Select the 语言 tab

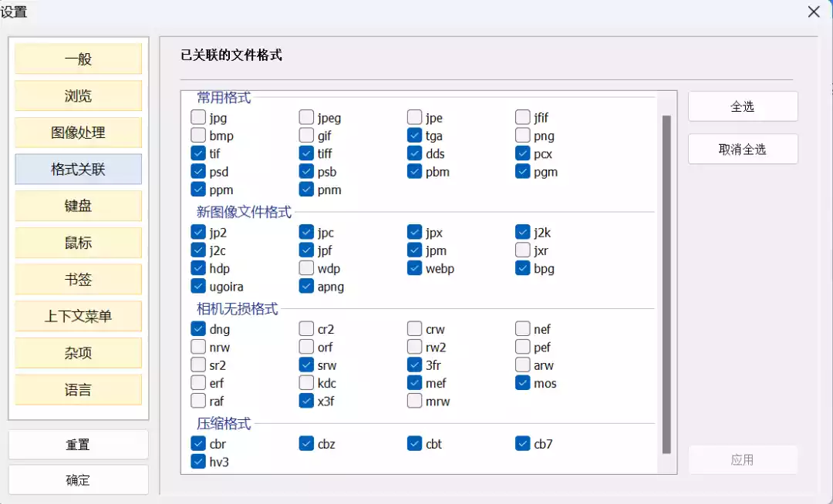click(x=79, y=390)
